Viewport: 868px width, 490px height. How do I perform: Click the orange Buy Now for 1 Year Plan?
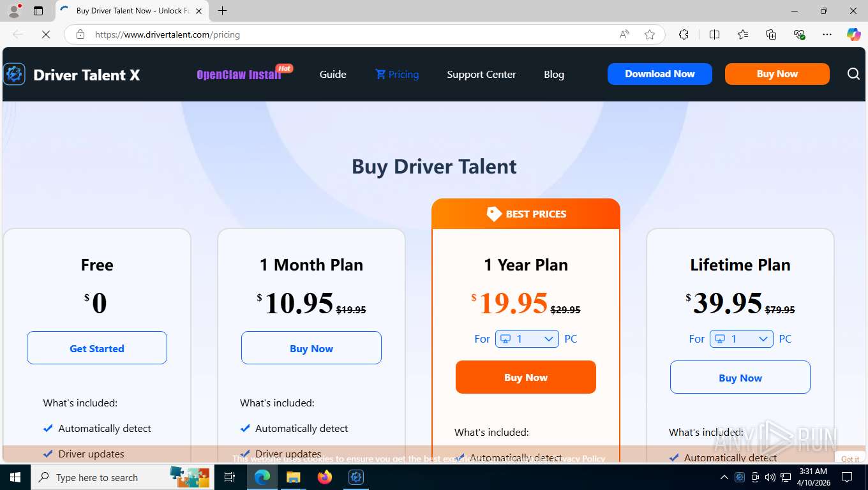pos(526,377)
